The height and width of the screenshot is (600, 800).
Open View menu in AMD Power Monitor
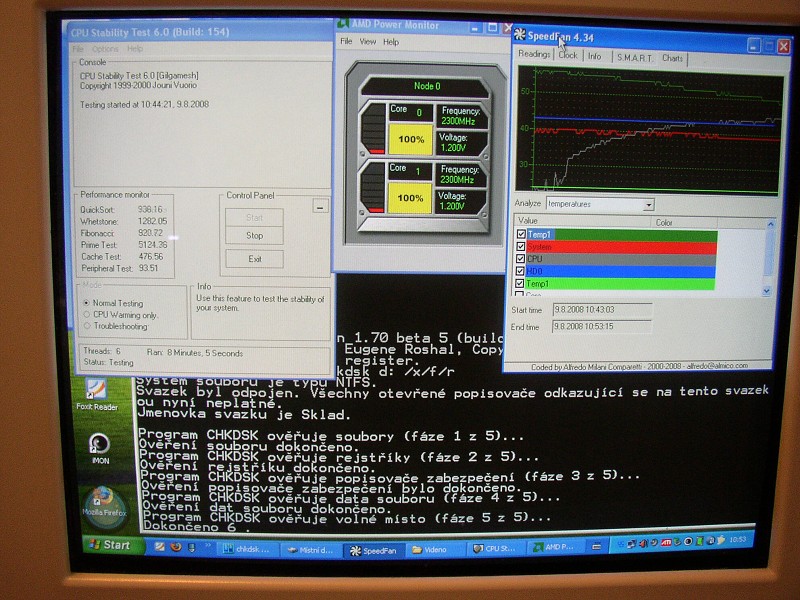point(367,42)
